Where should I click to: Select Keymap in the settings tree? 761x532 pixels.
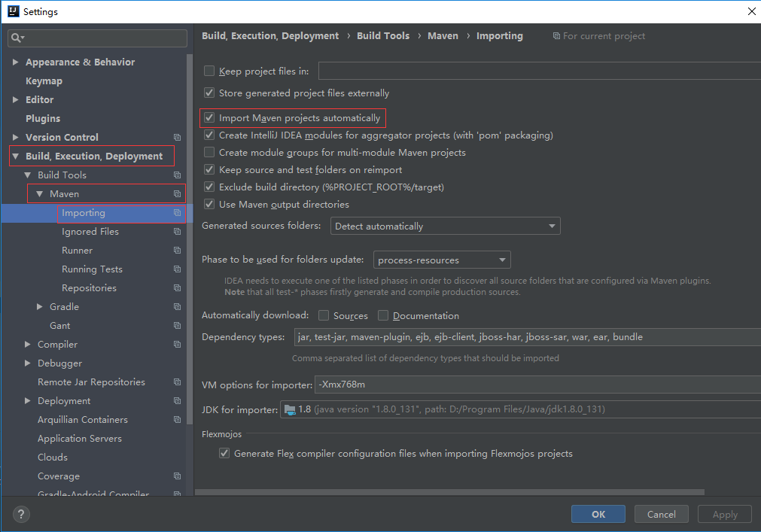pos(44,81)
